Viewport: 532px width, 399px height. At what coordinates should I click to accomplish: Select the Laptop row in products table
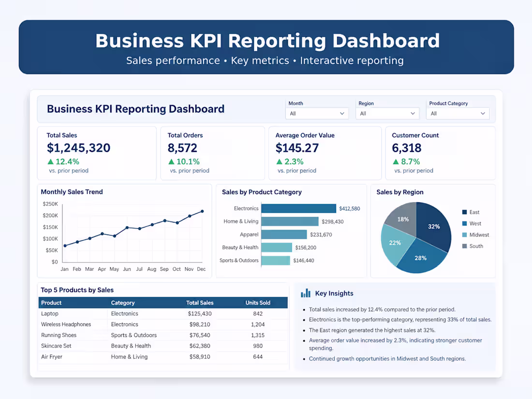(x=163, y=314)
